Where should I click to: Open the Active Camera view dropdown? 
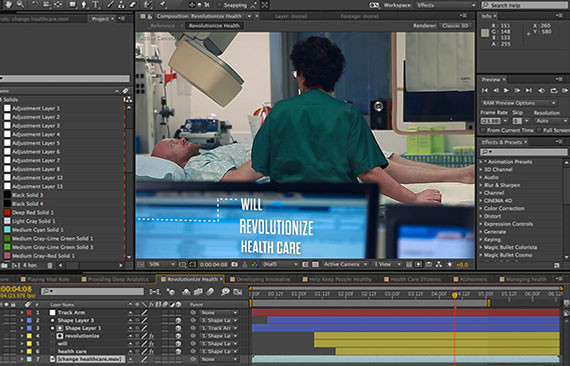coord(345,264)
